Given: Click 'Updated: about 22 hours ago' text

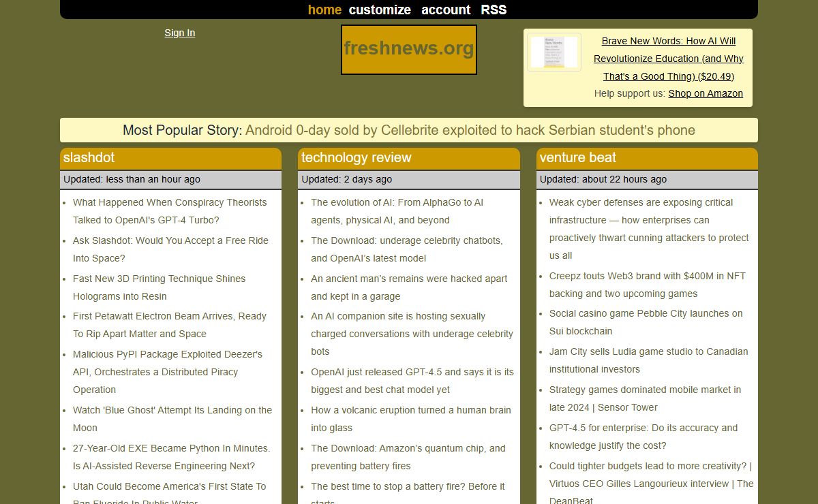Looking at the screenshot, I should 603,179.
